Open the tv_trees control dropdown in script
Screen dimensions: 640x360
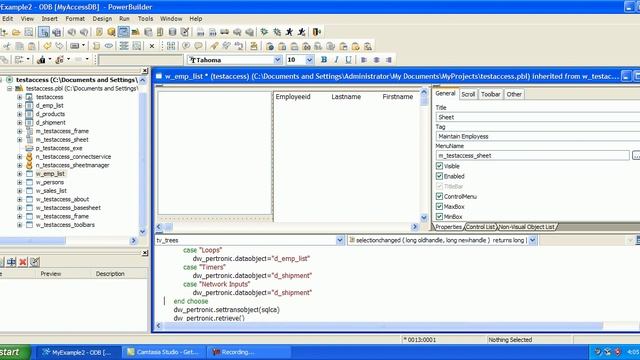click(340, 240)
